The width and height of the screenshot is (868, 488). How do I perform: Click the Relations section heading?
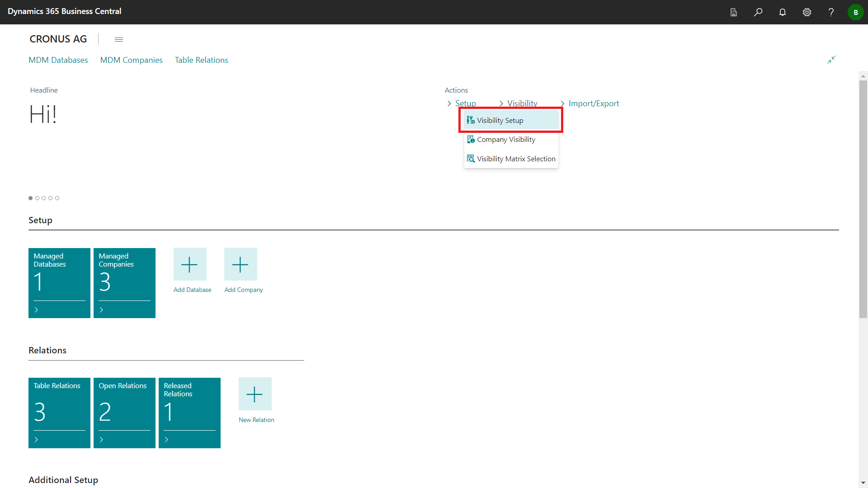click(x=47, y=350)
